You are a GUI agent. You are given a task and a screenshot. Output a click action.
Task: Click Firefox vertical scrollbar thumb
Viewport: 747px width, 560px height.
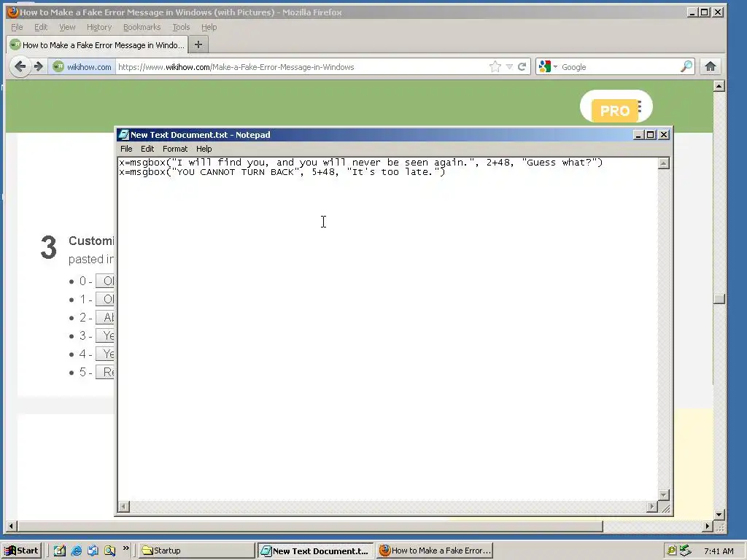[719, 299]
